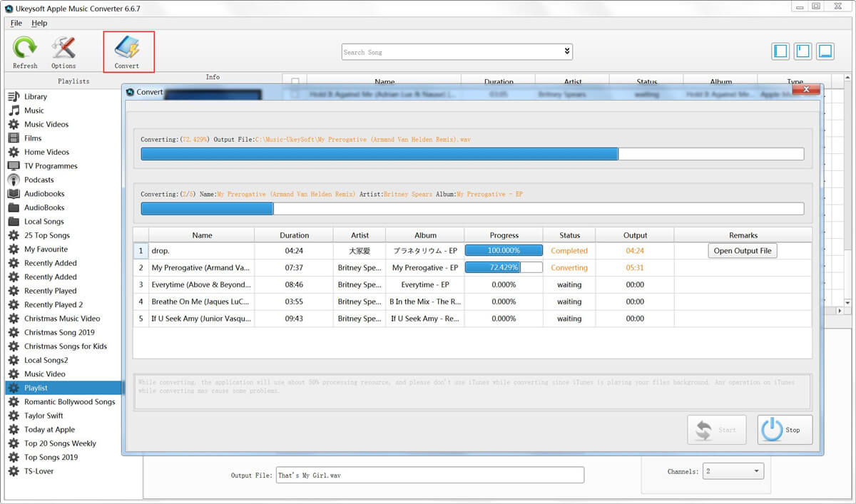Image resolution: width=856 pixels, height=504 pixels.
Task: Toggle checkbox for Hold It Against Me row
Action: click(295, 94)
